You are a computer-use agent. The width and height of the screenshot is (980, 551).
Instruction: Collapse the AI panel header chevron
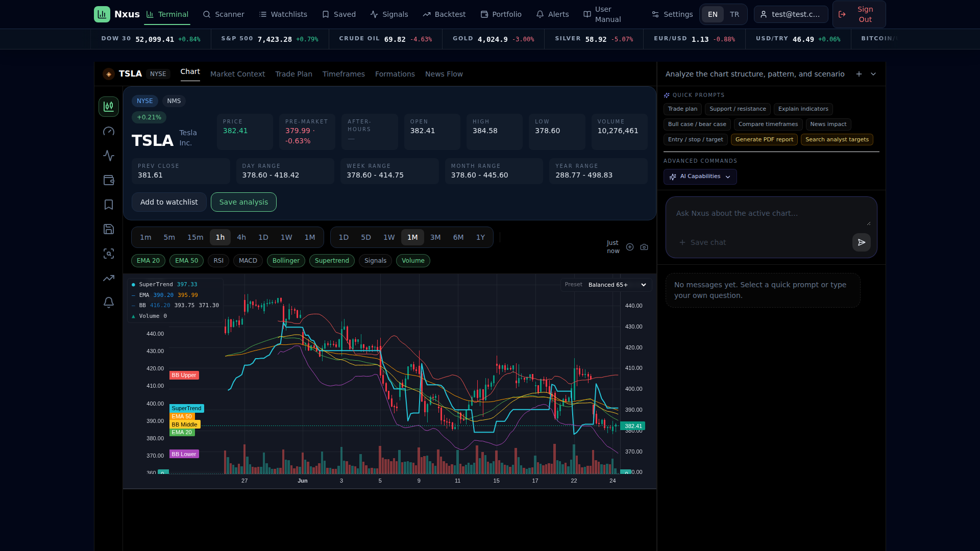click(873, 74)
